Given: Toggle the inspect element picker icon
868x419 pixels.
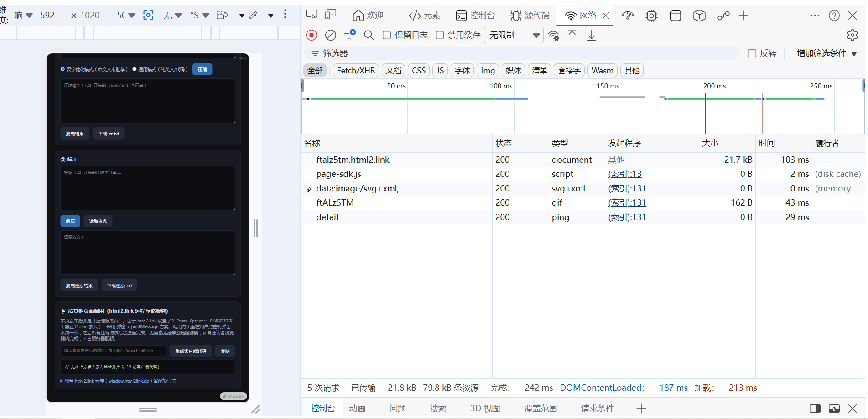Looking at the screenshot, I should pos(312,15).
